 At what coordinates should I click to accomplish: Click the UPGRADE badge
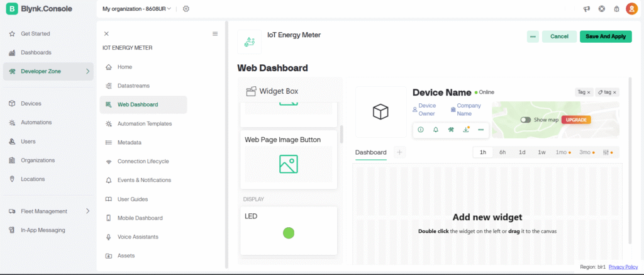point(576,120)
